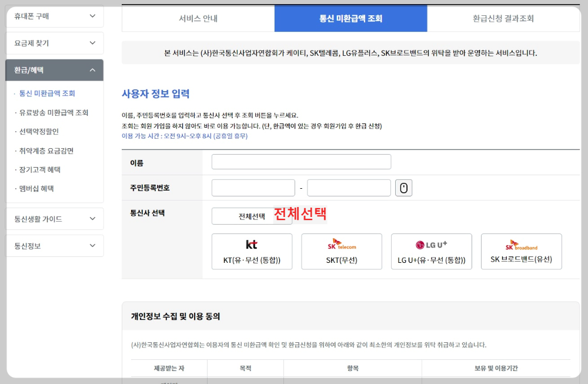The width and height of the screenshot is (588, 384).
Task: Click the SK broadband logo icon
Action: coord(521,243)
